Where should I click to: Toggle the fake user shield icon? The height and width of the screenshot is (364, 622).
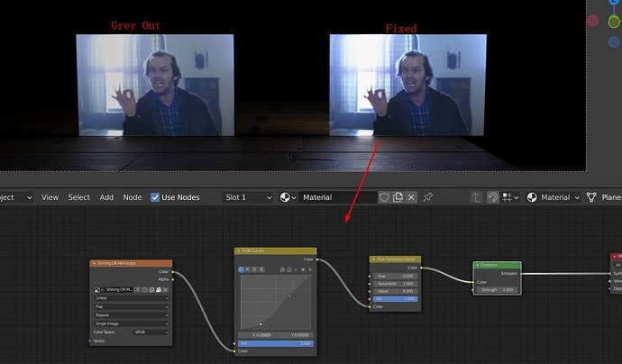click(x=384, y=197)
